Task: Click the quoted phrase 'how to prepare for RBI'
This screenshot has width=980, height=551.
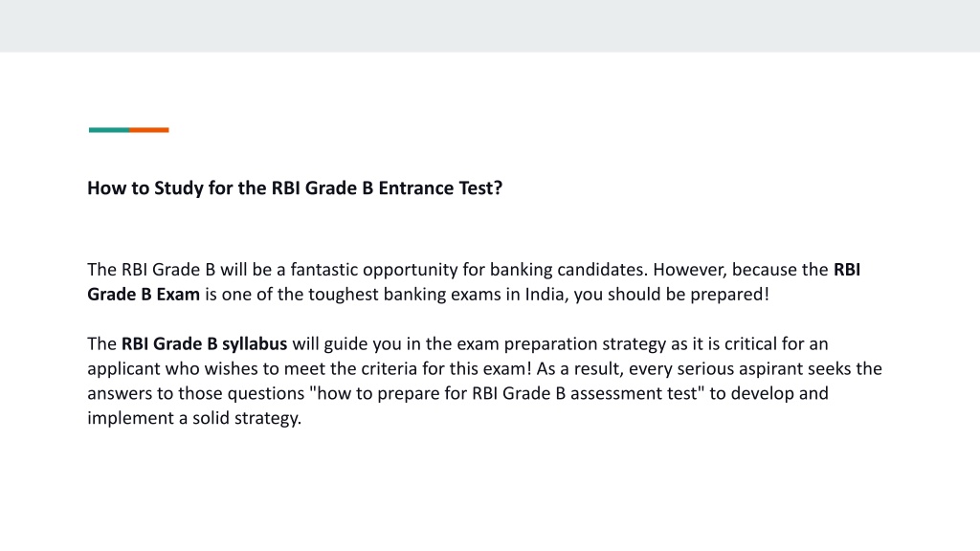Action: click(x=404, y=393)
